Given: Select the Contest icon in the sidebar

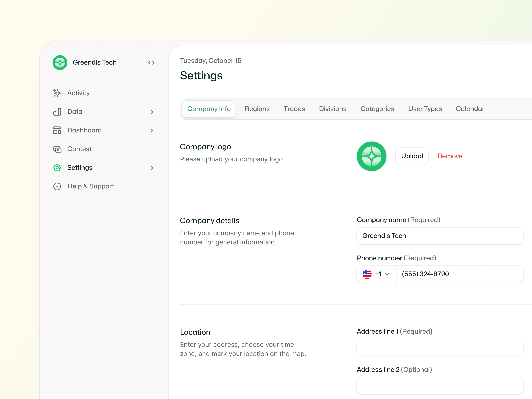Looking at the screenshot, I should coord(57,149).
